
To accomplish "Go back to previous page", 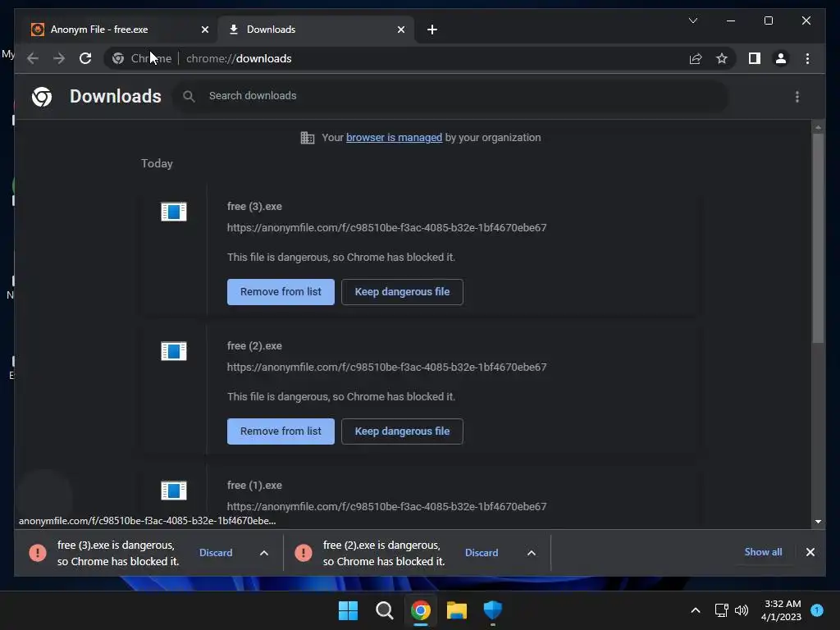I will [33, 58].
